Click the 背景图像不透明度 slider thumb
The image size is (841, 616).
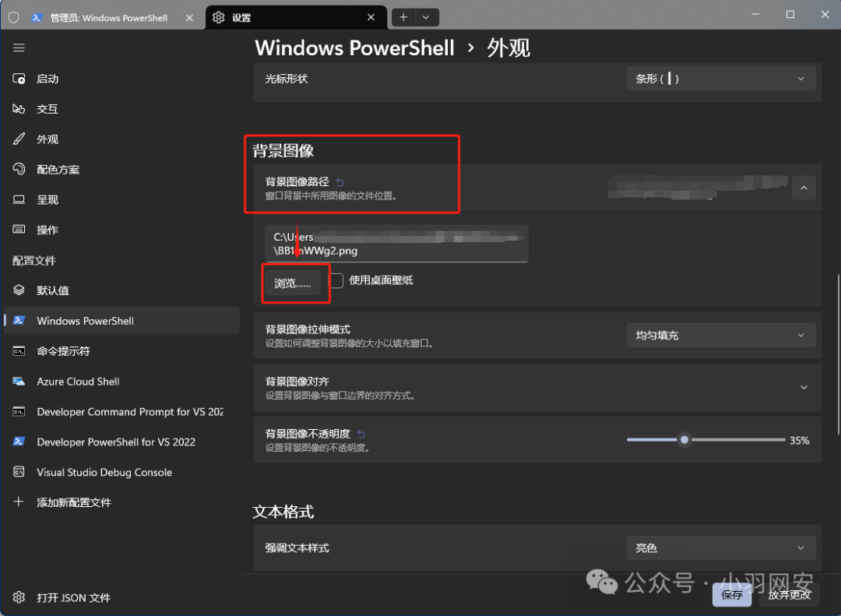[684, 440]
